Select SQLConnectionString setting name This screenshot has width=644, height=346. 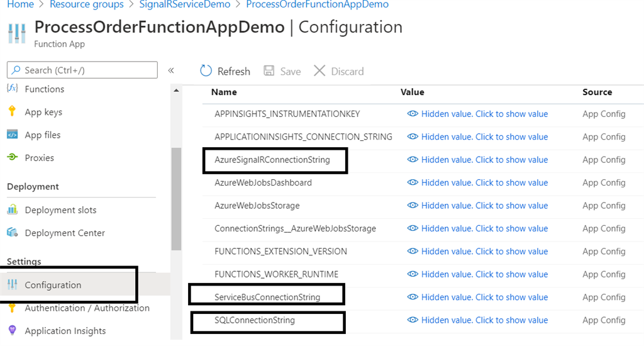[255, 320]
